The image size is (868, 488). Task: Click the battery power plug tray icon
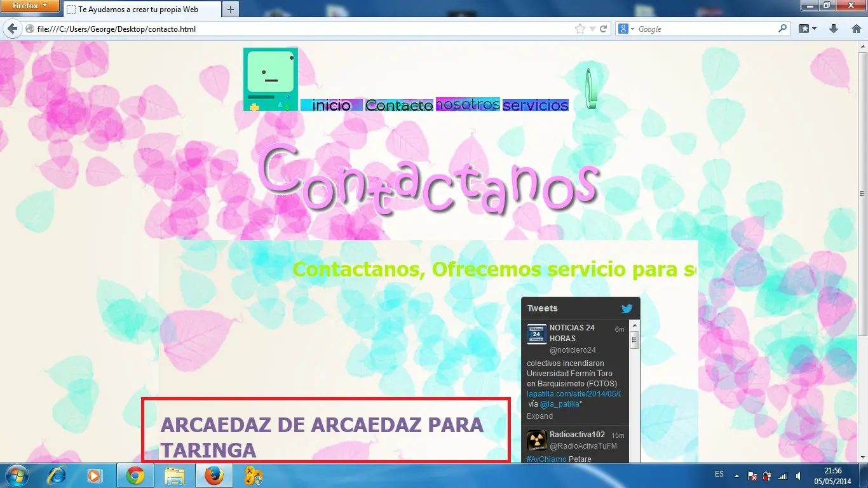(767, 475)
